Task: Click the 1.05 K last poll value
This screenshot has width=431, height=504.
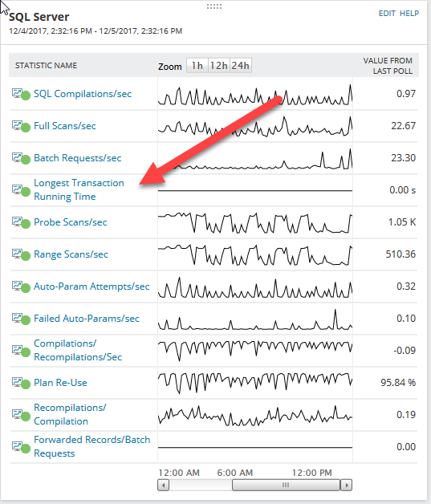Action: coord(402,222)
